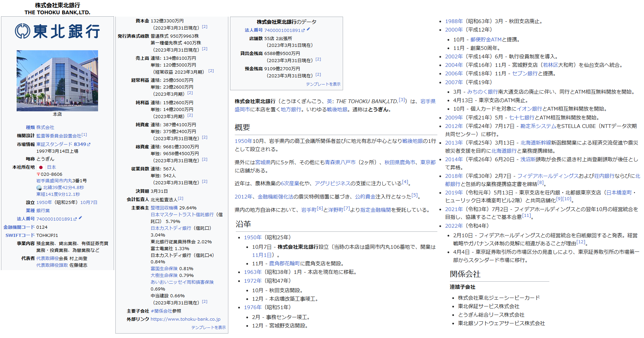Click the SWIFTコード label link
The image size is (644, 338).
pos(20,236)
